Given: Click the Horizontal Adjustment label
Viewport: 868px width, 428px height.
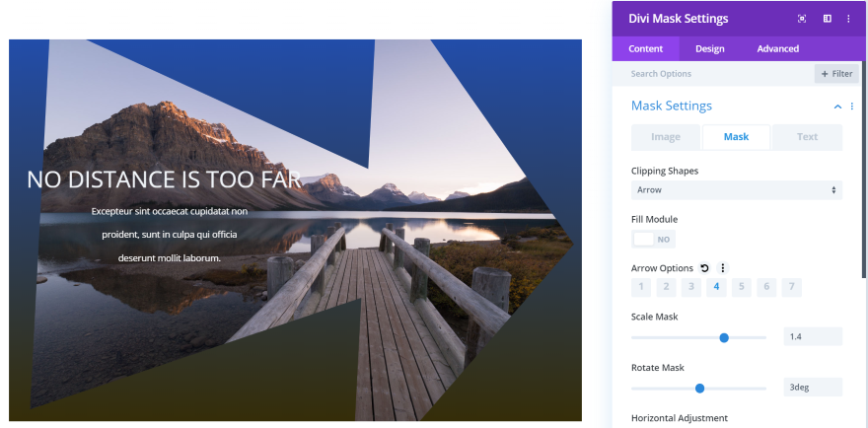Looking at the screenshot, I should 680,418.
